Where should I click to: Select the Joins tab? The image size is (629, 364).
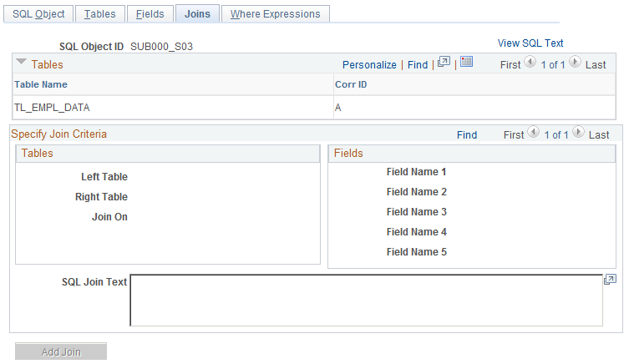coord(197,14)
